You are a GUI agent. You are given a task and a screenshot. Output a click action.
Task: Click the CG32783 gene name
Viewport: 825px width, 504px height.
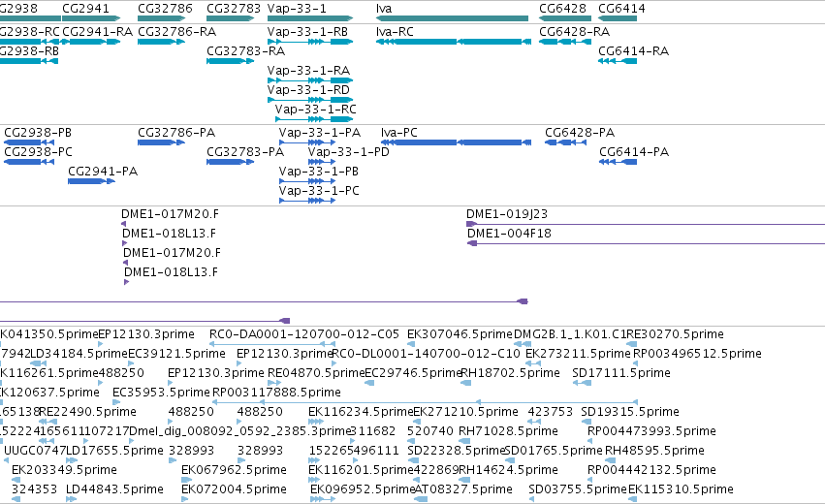tap(234, 9)
